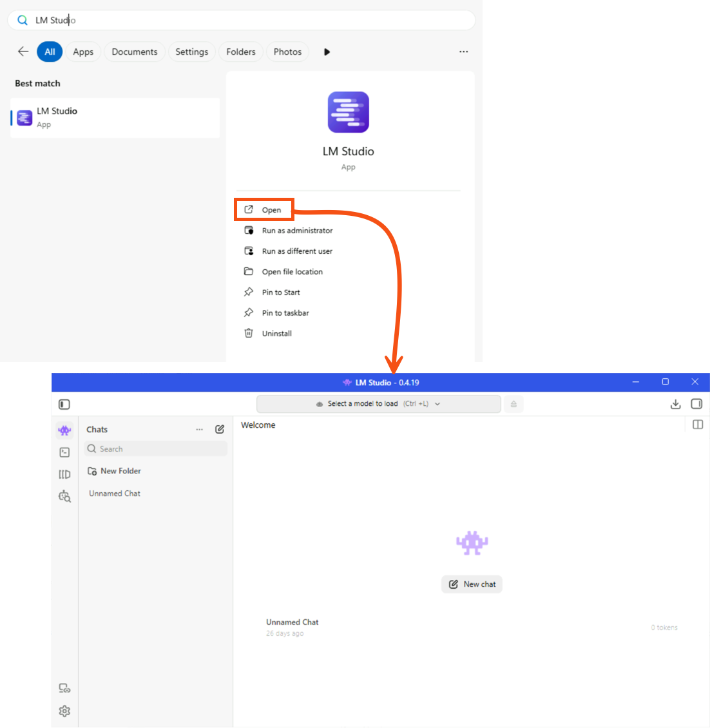This screenshot has width=710, height=728.
Task: Open the Discover model search sidebar icon
Action: click(64, 496)
